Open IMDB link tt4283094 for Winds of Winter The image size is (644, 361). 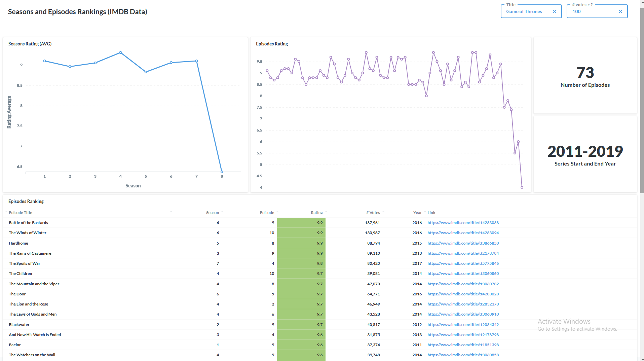[463, 233]
